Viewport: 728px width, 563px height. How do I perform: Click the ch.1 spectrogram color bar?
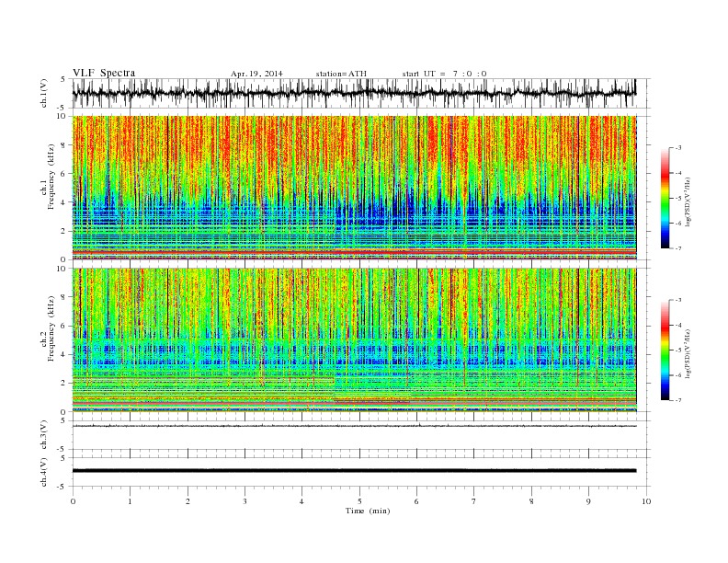point(665,198)
